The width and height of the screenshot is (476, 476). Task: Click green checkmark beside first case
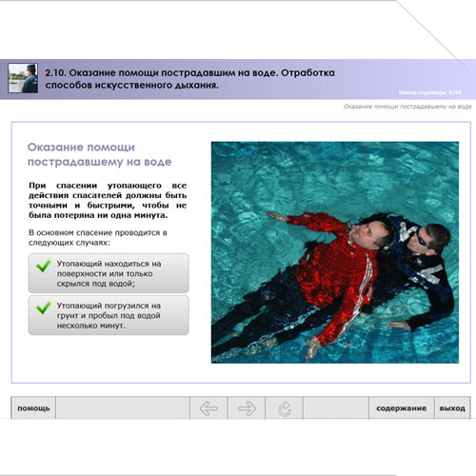(43, 266)
